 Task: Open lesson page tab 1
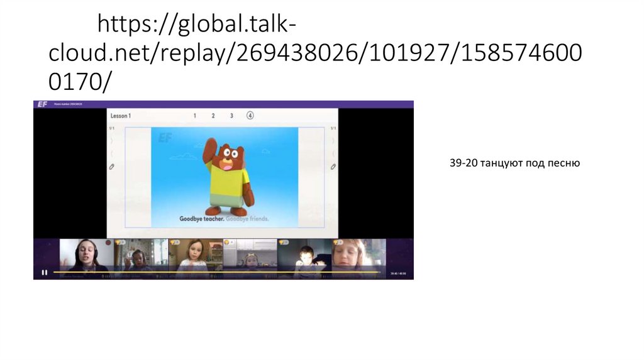pos(195,116)
